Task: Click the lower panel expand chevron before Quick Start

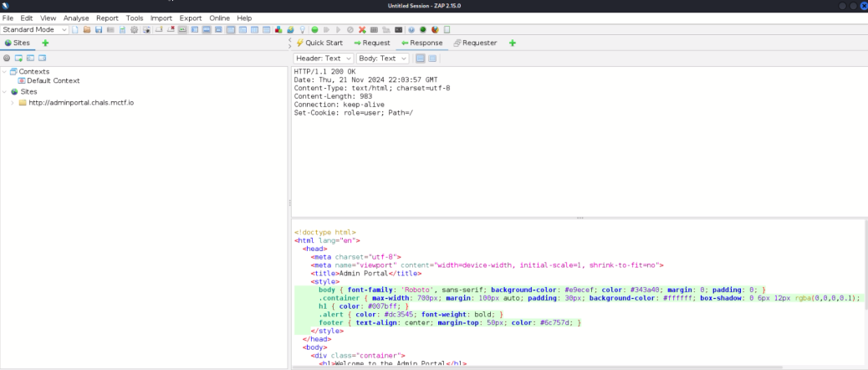Action: (289, 46)
